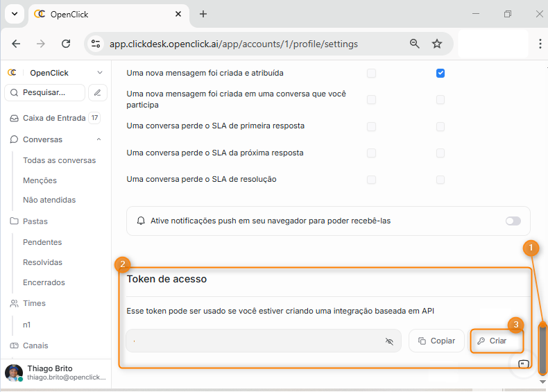The height and width of the screenshot is (392, 548).
Task: Click the compose new conversation pencil icon
Action: 99,92
